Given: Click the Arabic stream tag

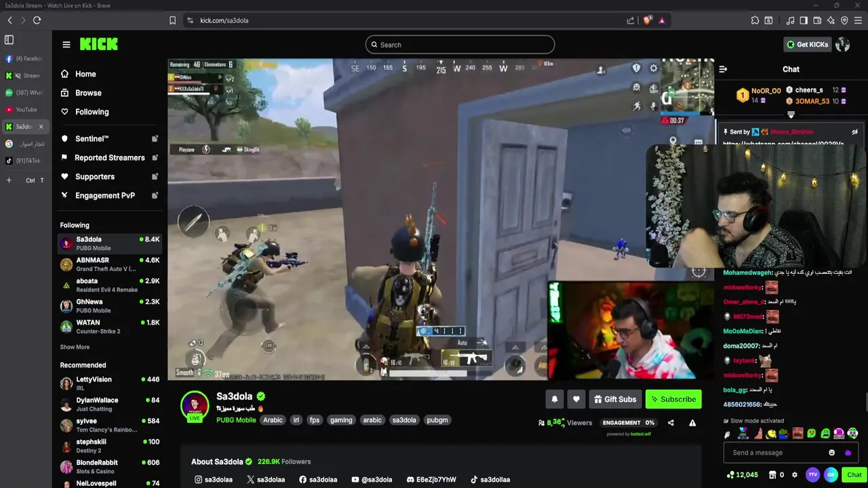Looking at the screenshot, I should (x=273, y=420).
